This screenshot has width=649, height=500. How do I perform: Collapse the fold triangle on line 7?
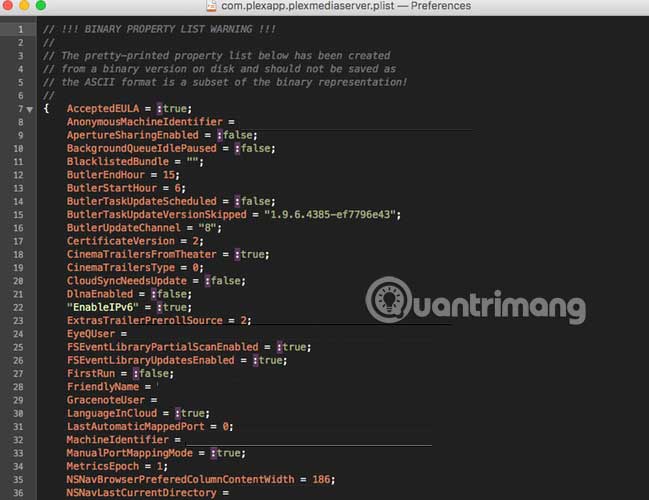point(29,109)
